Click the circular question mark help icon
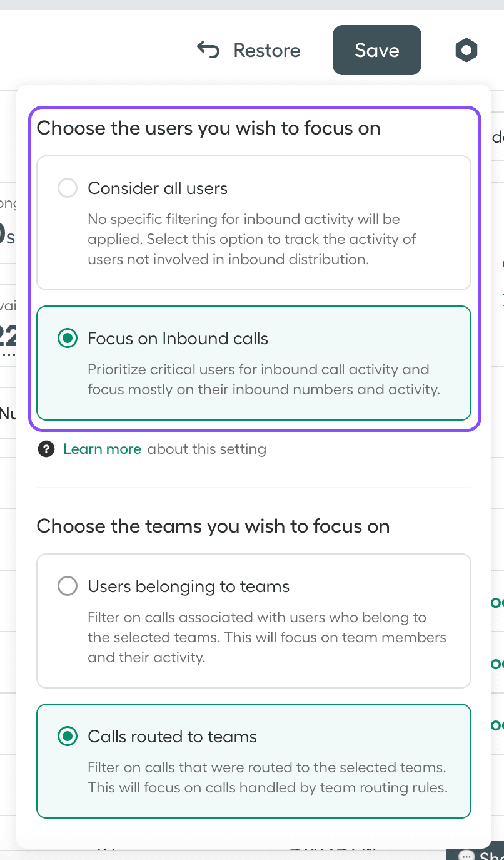 point(46,449)
